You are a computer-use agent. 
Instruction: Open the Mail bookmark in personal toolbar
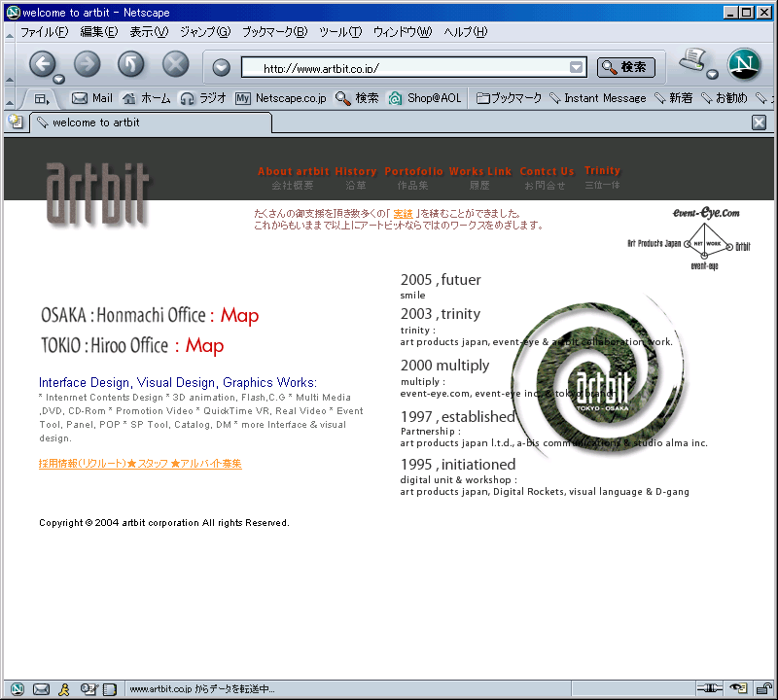92,98
